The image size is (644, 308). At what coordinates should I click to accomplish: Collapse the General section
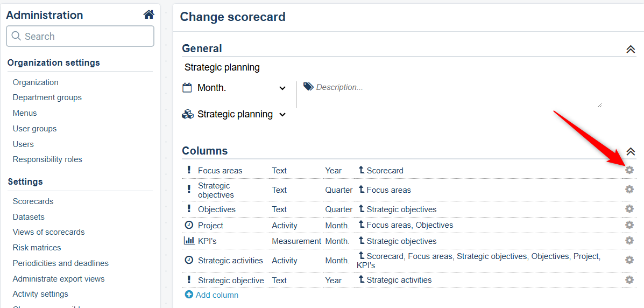(631, 49)
